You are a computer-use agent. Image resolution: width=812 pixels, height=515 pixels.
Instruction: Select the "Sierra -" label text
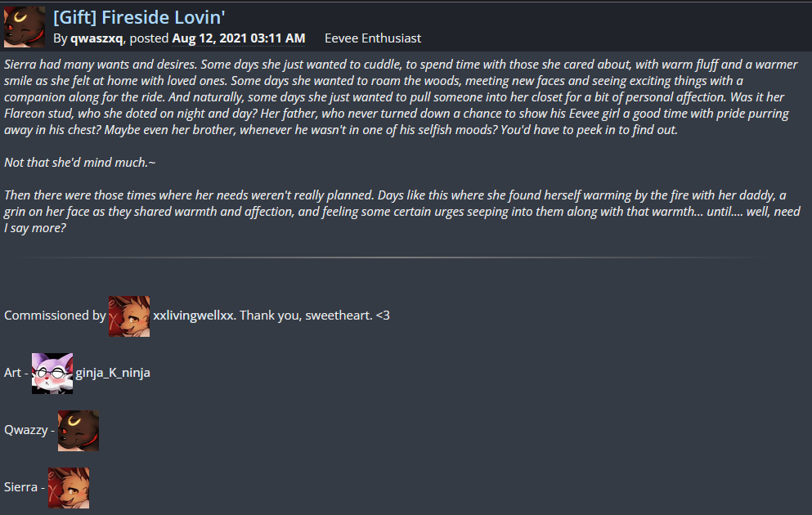(25, 487)
